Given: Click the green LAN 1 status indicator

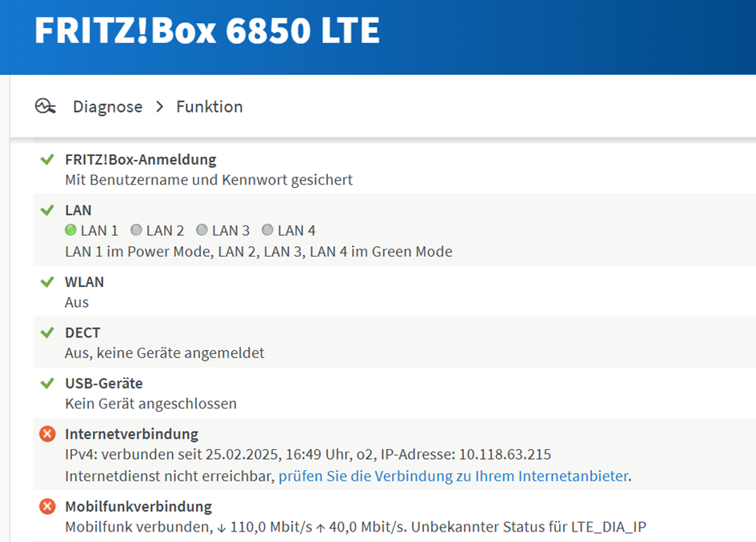Looking at the screenshot, I should [x=71, y=230].
